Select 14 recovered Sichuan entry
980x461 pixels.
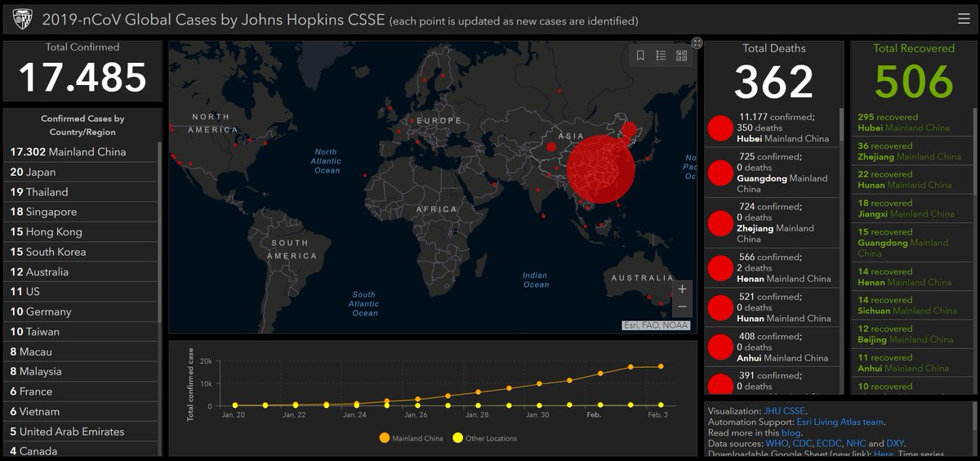(911, 306)
